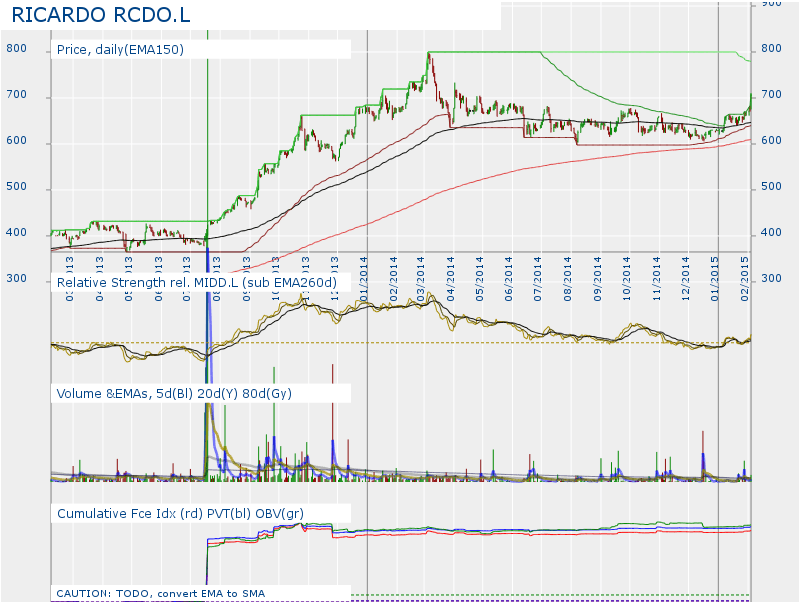Click the right axis 600 price label
Viewport: 799px width, 602px height.
point(771,140)
